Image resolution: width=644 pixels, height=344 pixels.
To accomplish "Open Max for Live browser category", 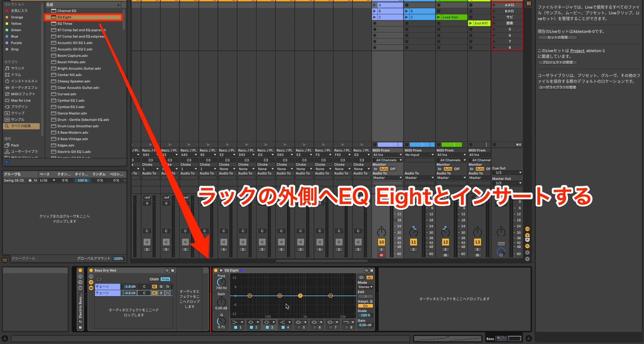I will (x=21, y=100).
